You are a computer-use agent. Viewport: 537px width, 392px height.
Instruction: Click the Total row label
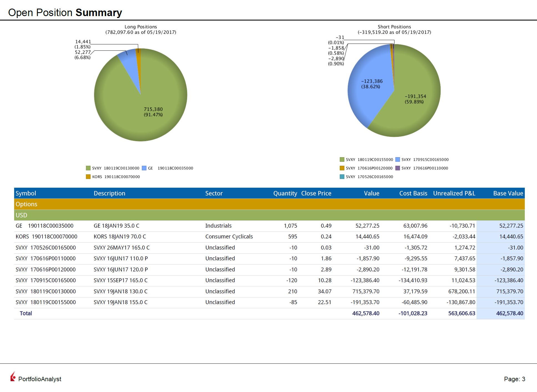(x=26, y=313)
